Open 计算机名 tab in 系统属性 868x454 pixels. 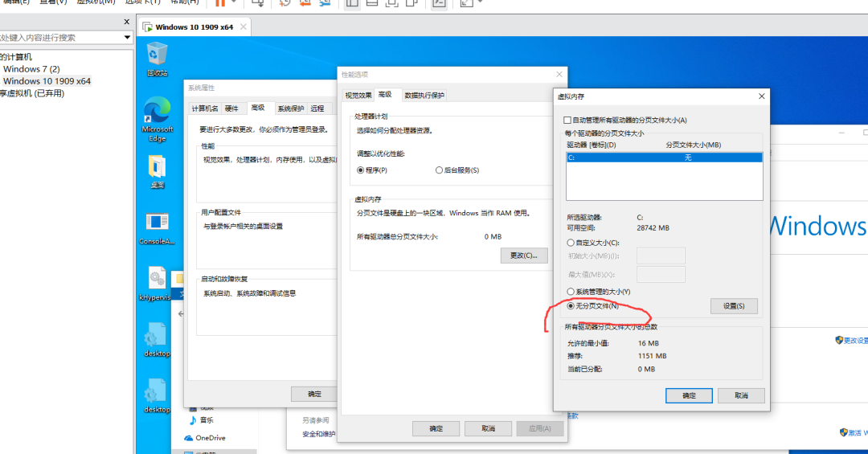tap(205, 108)
